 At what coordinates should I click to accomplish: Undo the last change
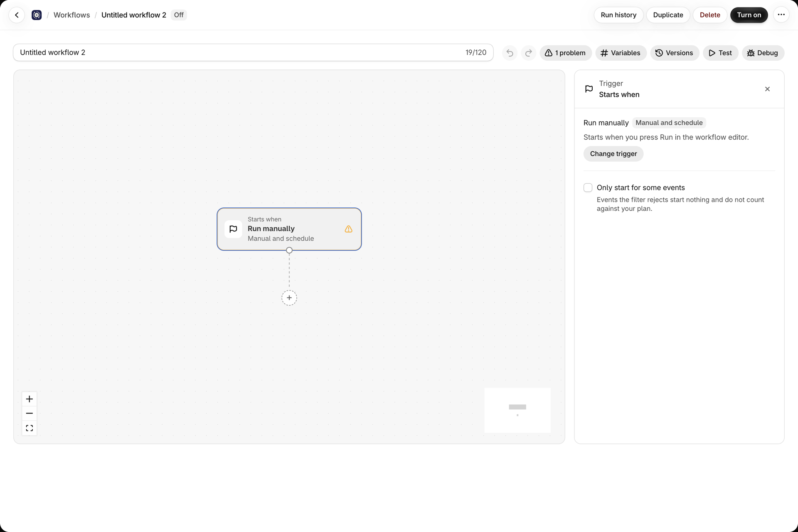point(510,53)
